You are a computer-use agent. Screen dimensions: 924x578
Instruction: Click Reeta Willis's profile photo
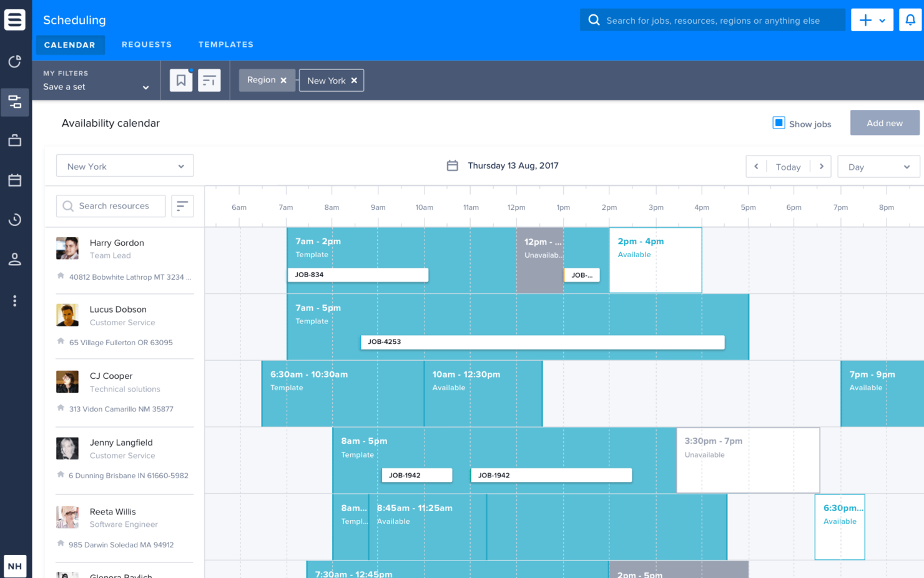(x=67, y=517)
